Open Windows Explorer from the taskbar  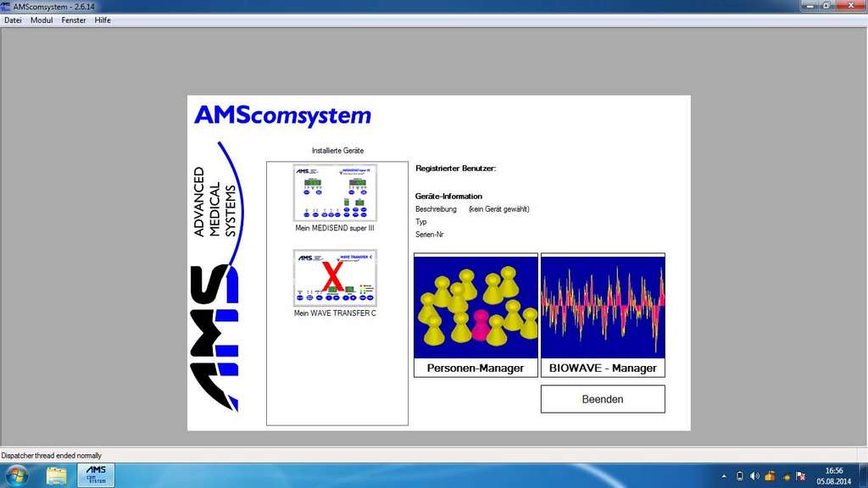(57, 475)
